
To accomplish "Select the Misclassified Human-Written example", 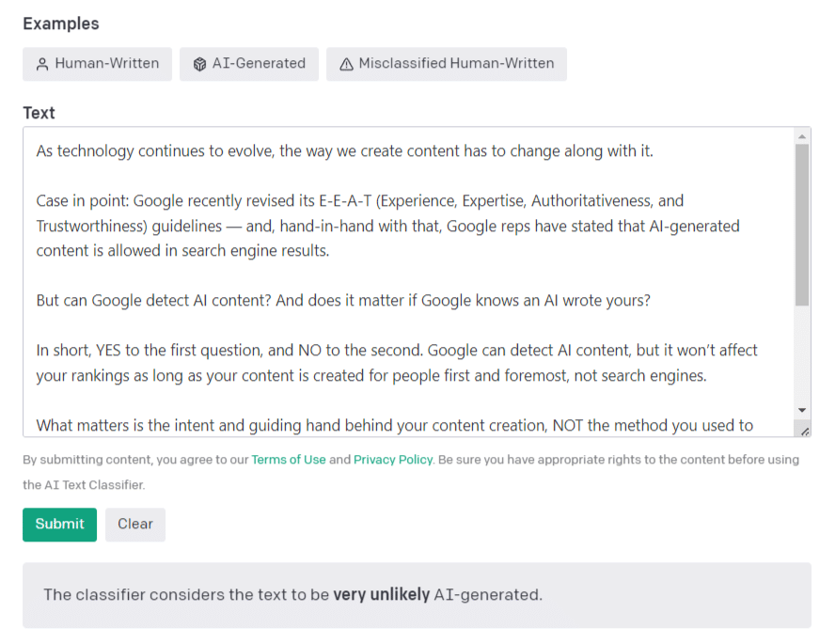I will [447, 64].
